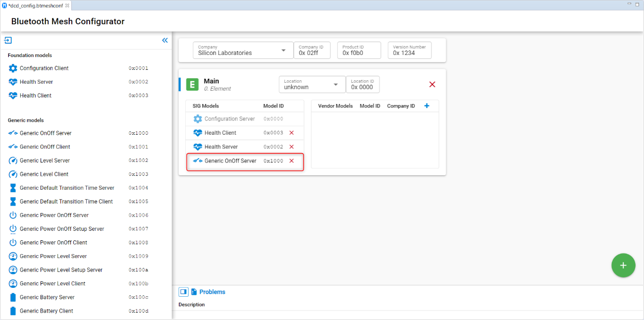
Task: Click the Generic Power Level Client icon
Action: pyautogui.click(x=13, y=284)
